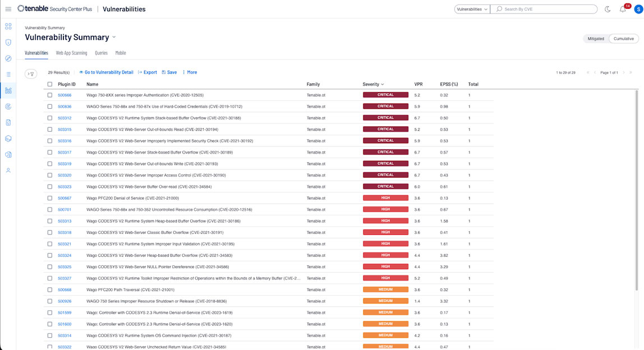The image size is (644, 350).
Task: Click the Save button
Action: coord(169,72)
